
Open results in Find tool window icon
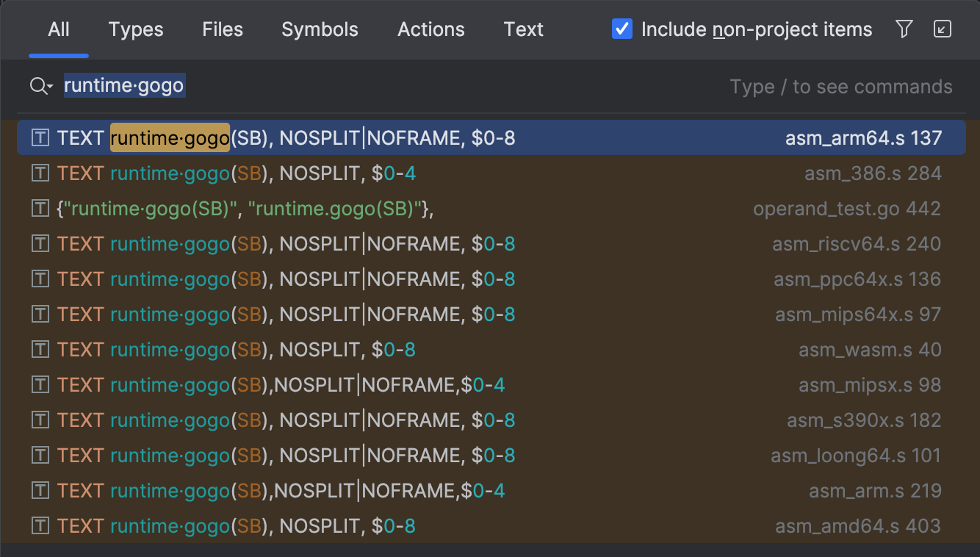(x=942, y=29)
